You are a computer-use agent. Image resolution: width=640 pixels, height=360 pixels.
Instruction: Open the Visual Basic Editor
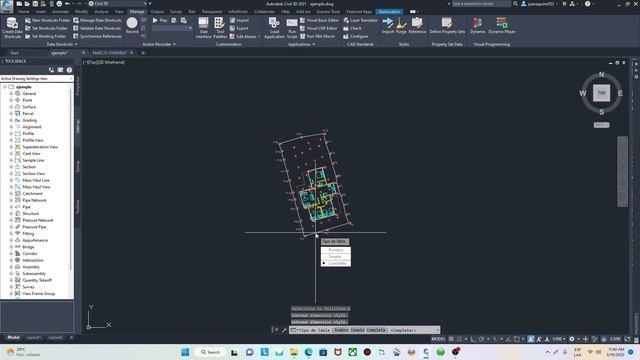point(319,20)
